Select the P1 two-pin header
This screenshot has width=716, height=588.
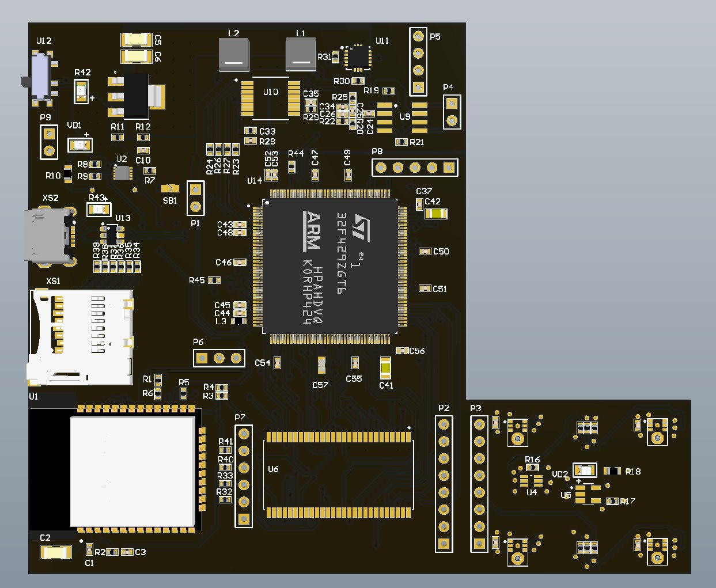196,198
